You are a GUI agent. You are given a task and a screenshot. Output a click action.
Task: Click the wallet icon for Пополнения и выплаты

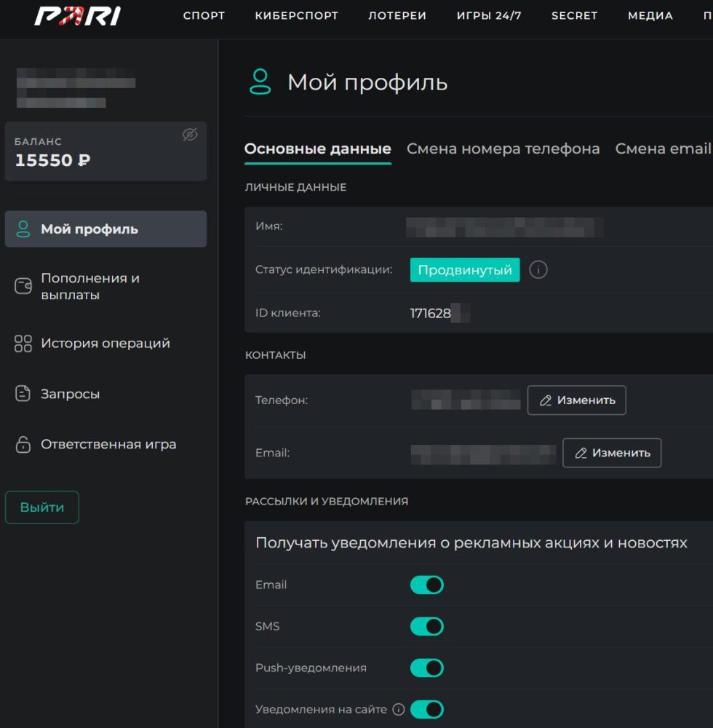(x=23, y=286)
